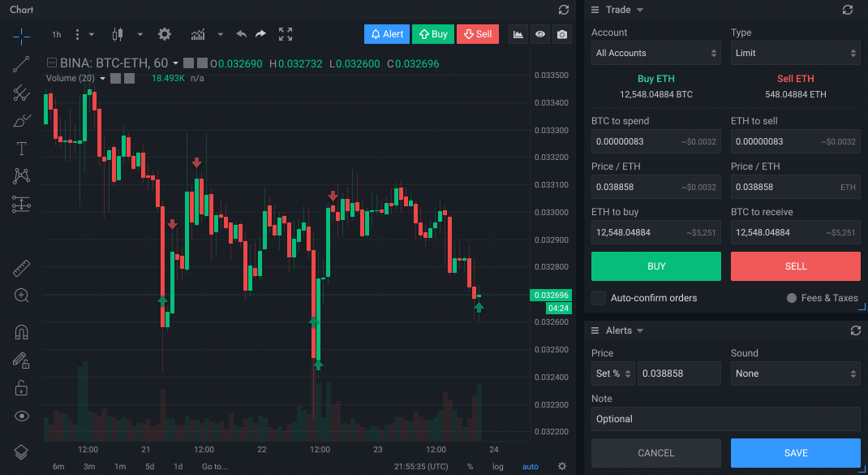Adjust the Set % price stepper
The width and height of the screenshot is (868, 475).
coord(613,374)
